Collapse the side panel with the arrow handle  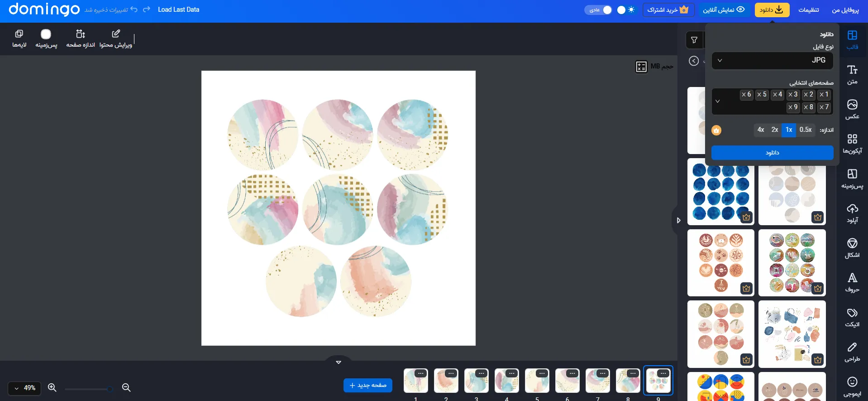(x=678, y=220)
